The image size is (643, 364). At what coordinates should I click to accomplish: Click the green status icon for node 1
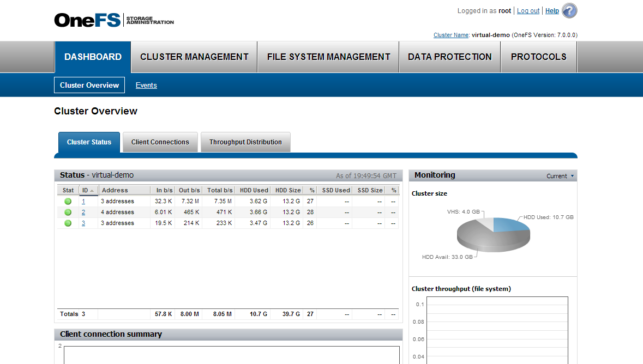tap(67, 201)
